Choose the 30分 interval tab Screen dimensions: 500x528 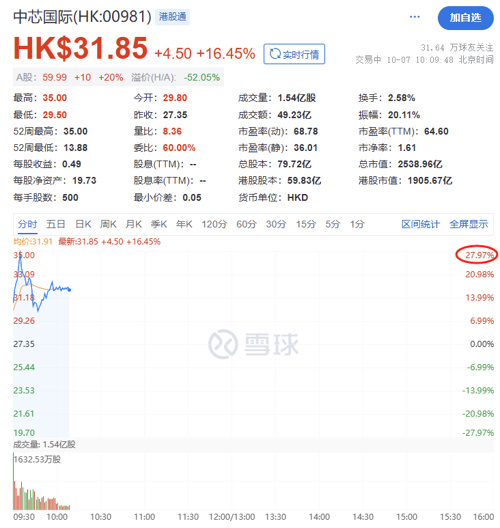pyautogui.click(x=276, y=224)
